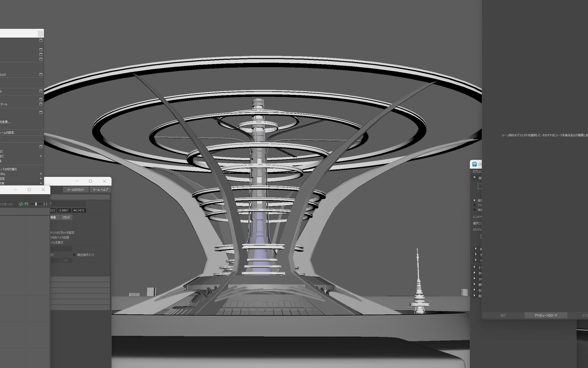Expand the 展 section in UV toolkit
588x368 pixels.
(474, 284)
